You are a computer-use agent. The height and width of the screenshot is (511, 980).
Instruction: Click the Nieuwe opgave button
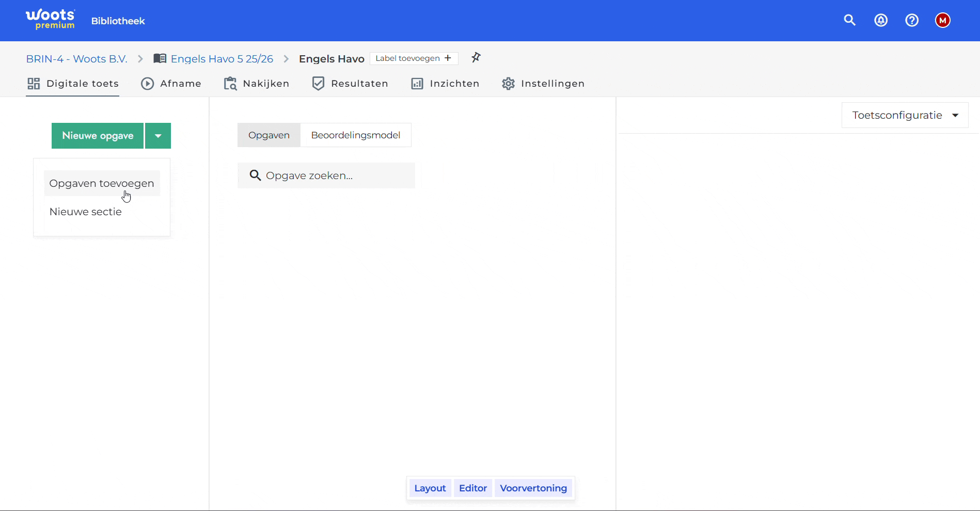pos(98,136)
